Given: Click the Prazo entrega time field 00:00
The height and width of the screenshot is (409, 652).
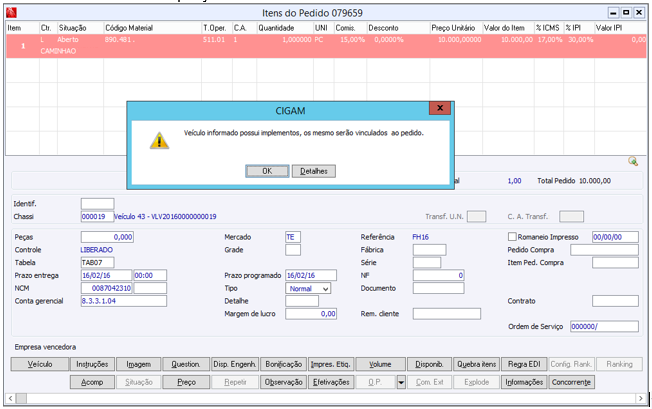Looking at the screenshot, I should click(x=150, y=275).
